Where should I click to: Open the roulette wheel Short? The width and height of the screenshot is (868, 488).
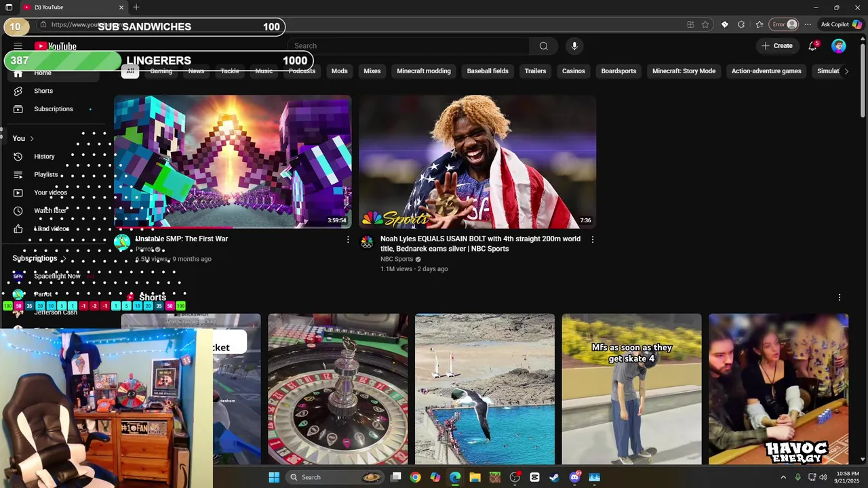pyautogui.click(x=338, y=389)
